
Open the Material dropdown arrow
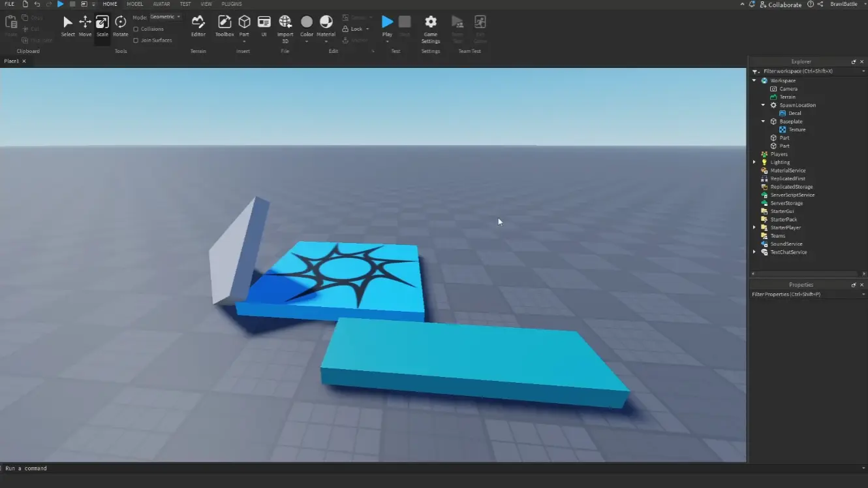[326, 41]
